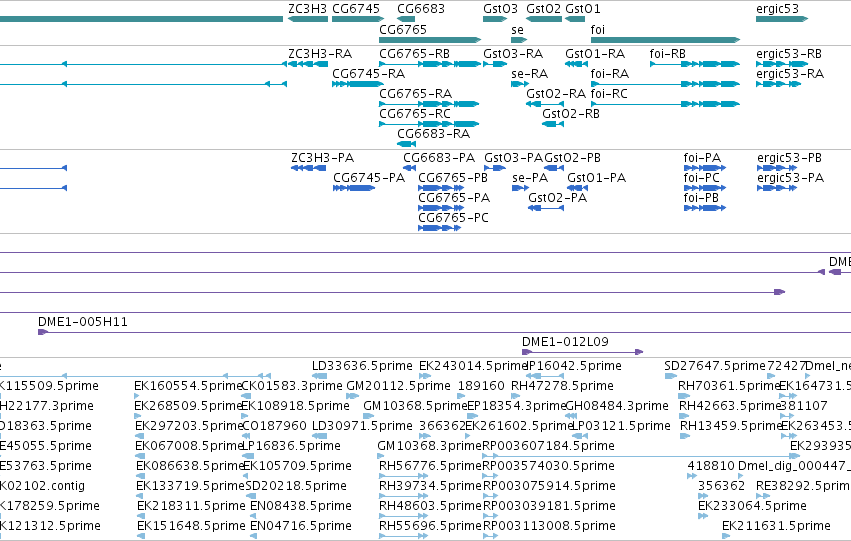This screenshot has height=541, width=851.
Task: Click the GstO3-RA transcript label
Action: pos(513,54)
